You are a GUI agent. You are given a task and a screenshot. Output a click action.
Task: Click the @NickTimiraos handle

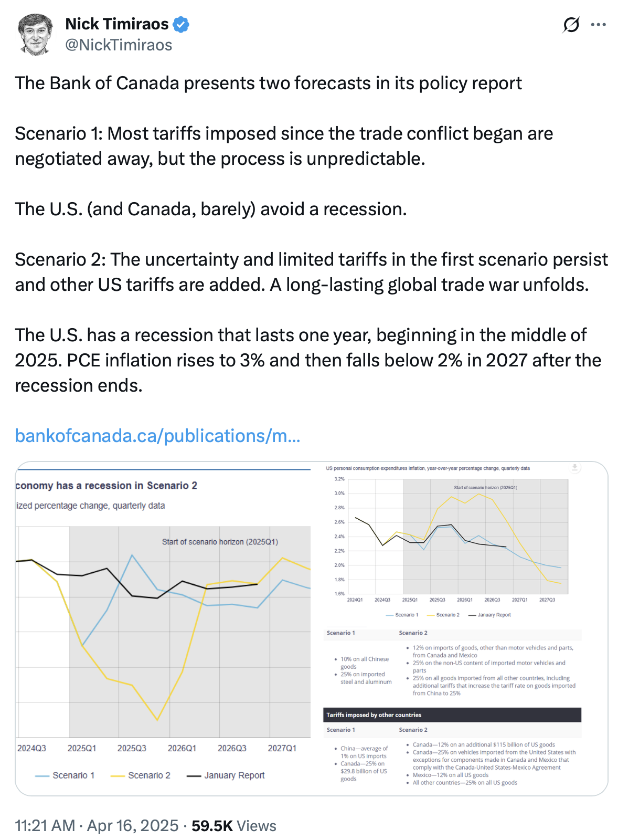[119, 45]
